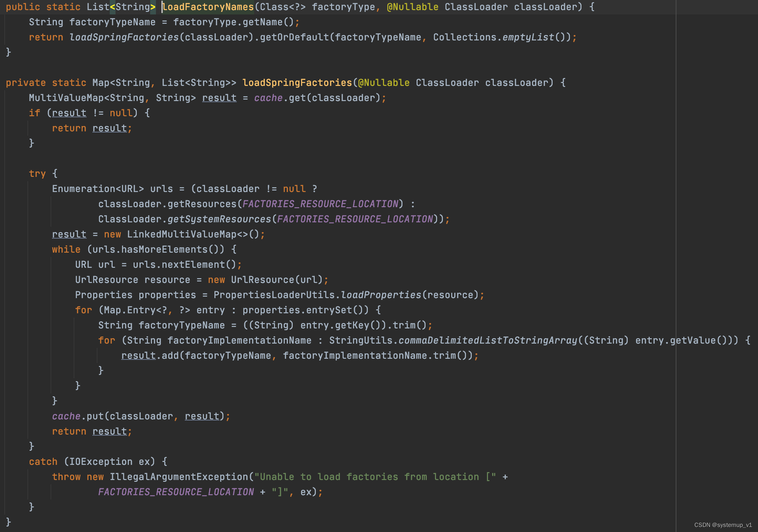
Task: Click the loadFactoryNames method name
Action: pos(208,7)
